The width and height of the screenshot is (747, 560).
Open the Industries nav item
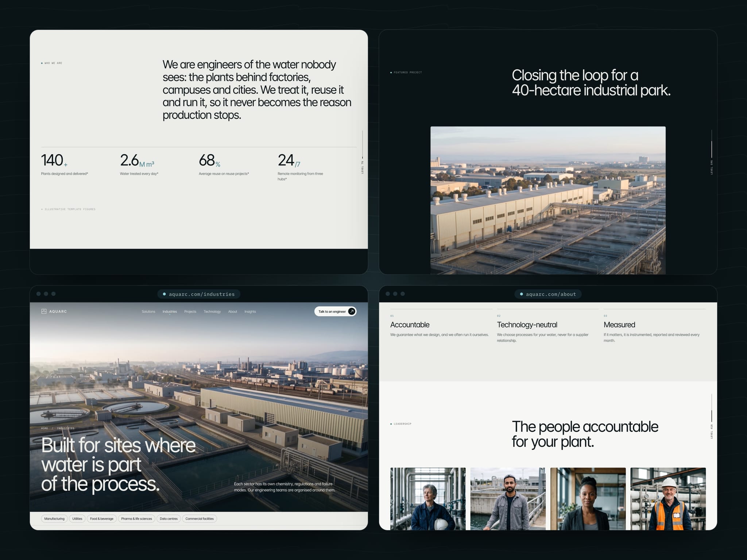pos(170,312)
